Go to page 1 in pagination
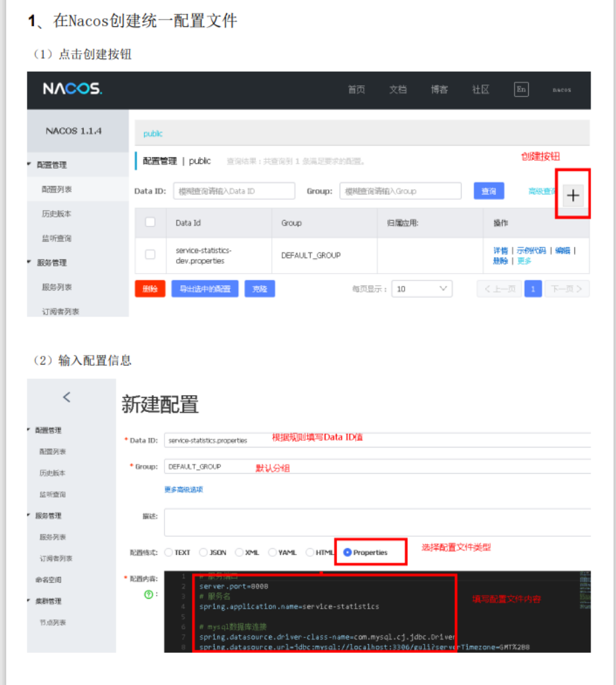Viewport: 616px width, 685px height. tap(533, 288)
